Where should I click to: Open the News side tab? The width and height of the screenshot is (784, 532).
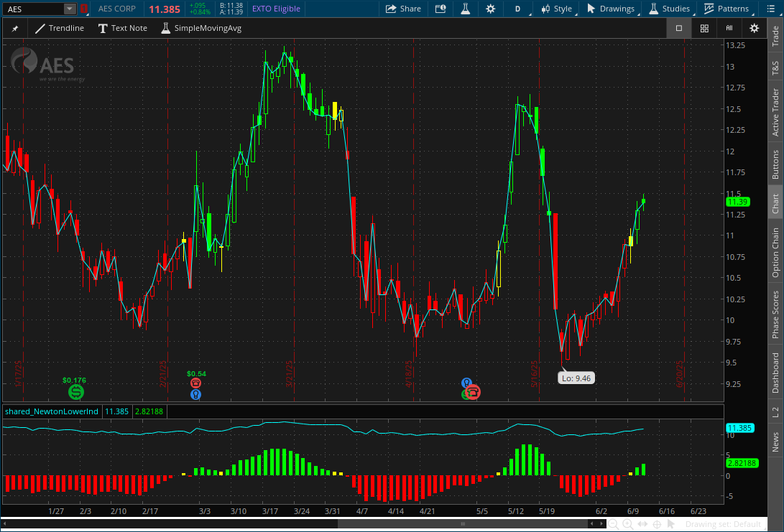(x=775, y=442)
